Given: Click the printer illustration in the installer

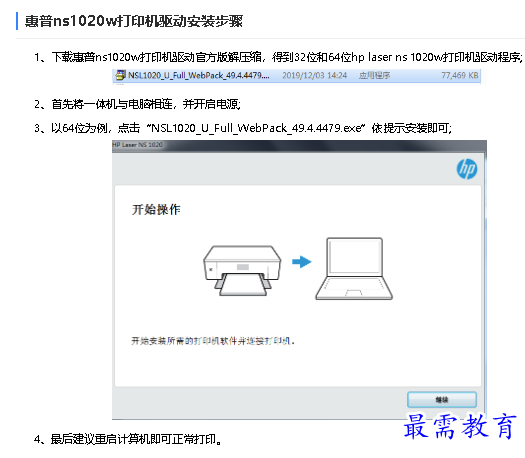Looking at the screenshot, I should click(x=242, y=271).
